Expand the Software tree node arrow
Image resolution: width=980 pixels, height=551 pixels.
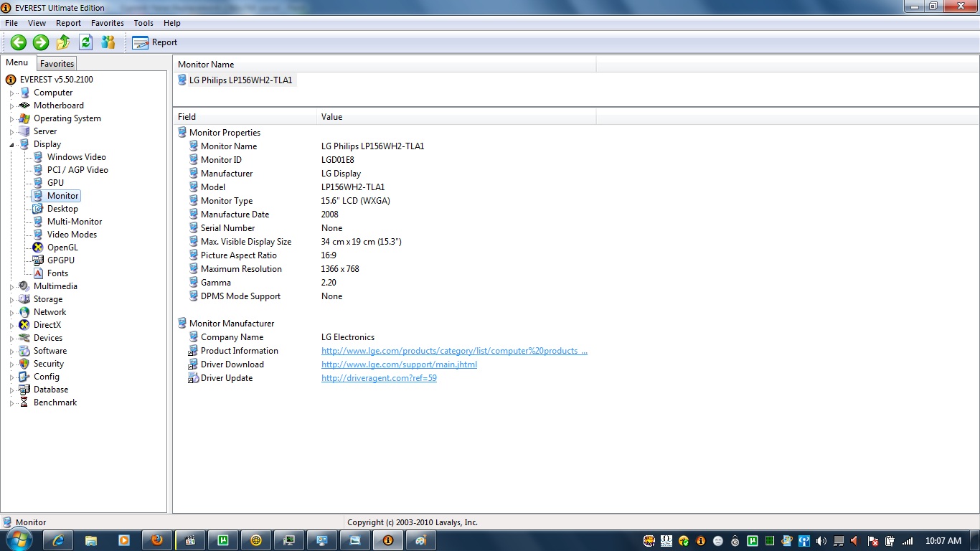click(x=11, y=352)
